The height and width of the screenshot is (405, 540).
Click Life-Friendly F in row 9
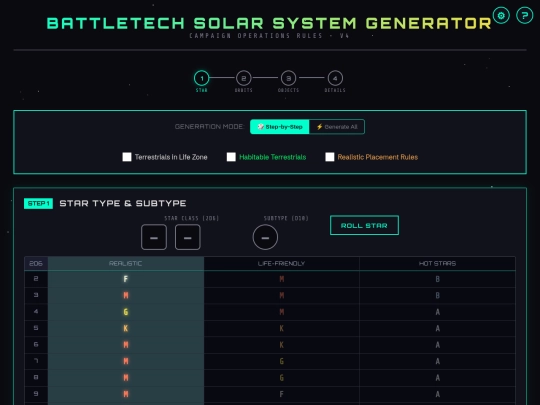tap(282, 394)
